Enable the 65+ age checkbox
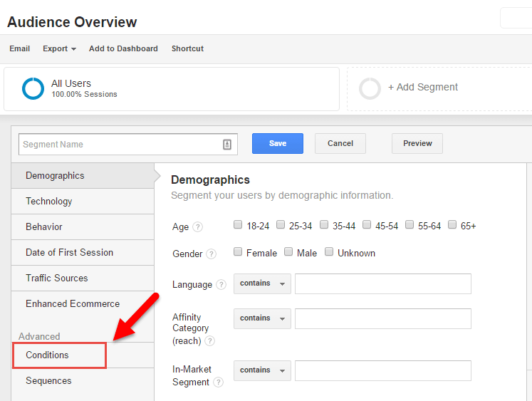The height and width of the screenshot is (401, 532). click(452, 224)
